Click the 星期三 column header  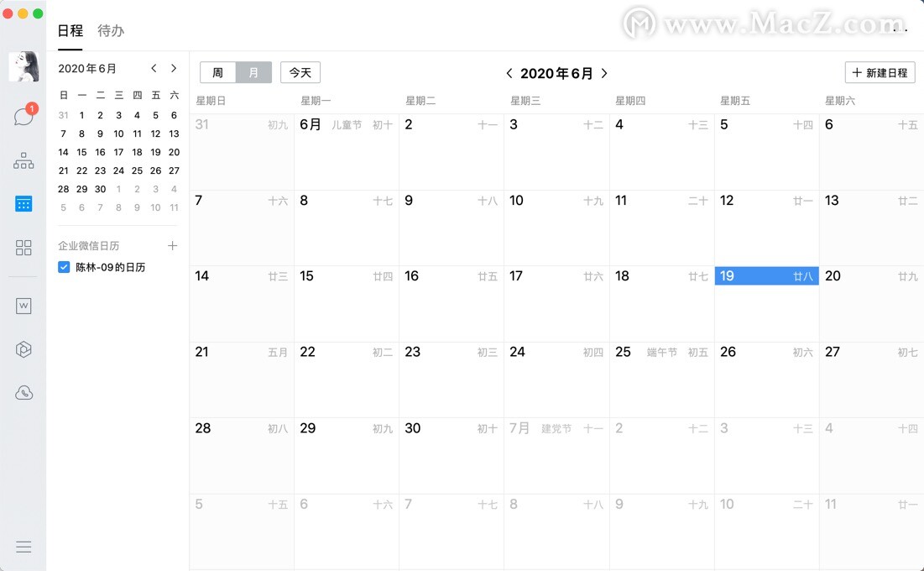[x=525, y=101]
